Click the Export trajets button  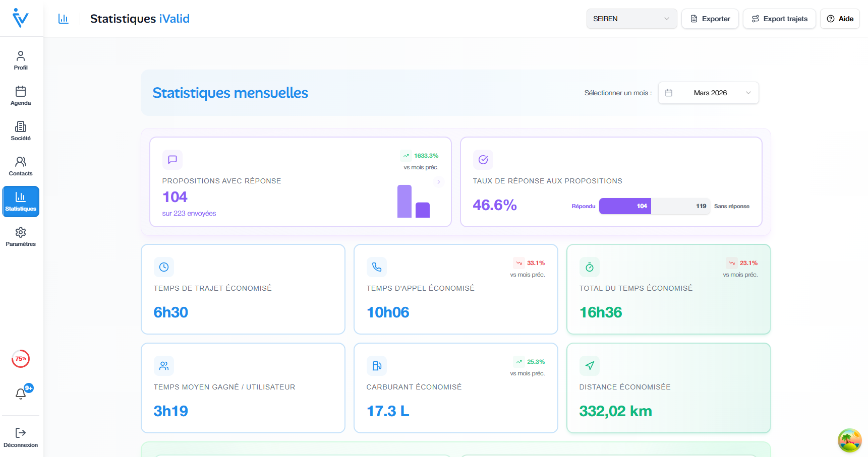pyautogui.click(x=779, y=19)
